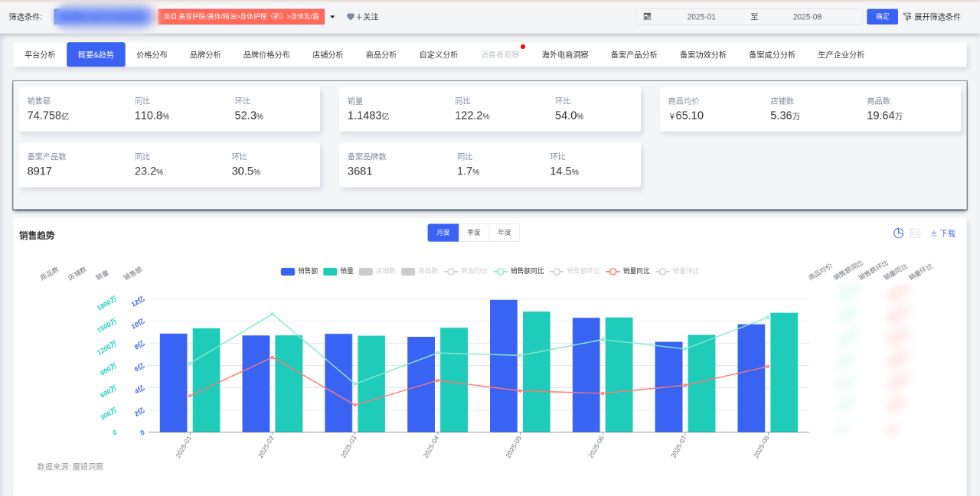Click the filter icon beside 展开筛选条件
The height and width of the screenshot is (496, 980).
(x=907, y=17)
